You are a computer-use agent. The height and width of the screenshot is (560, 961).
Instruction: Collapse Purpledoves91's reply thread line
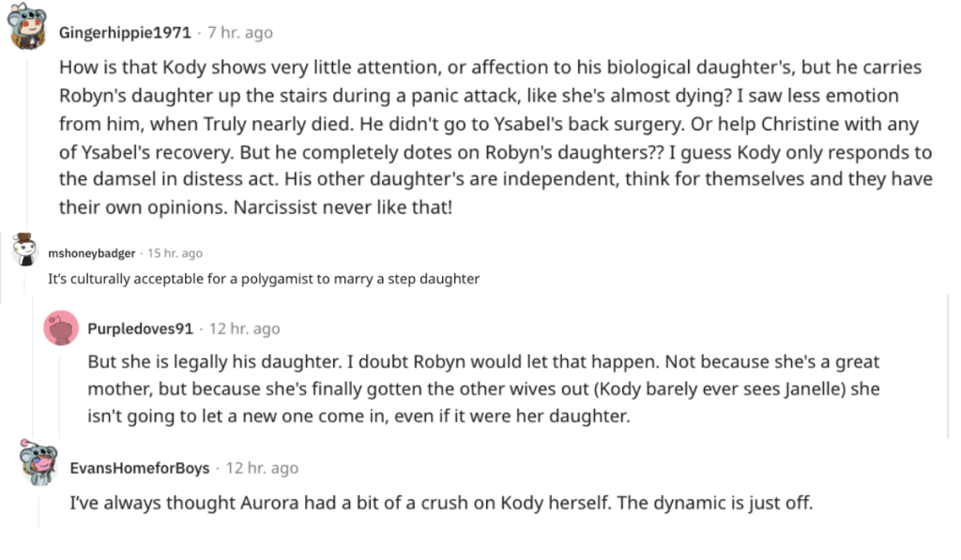61,389
